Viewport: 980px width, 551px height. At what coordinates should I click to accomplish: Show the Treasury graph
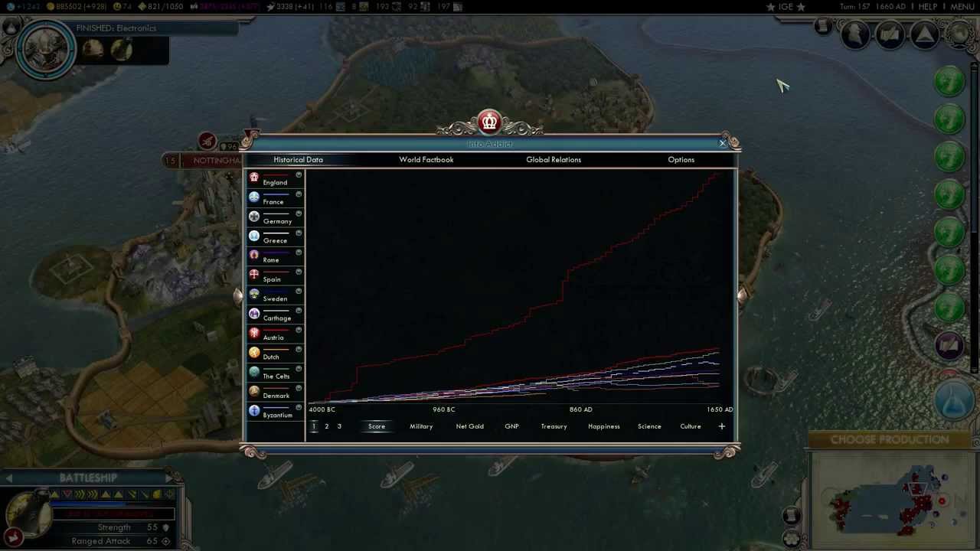[554, 426]
